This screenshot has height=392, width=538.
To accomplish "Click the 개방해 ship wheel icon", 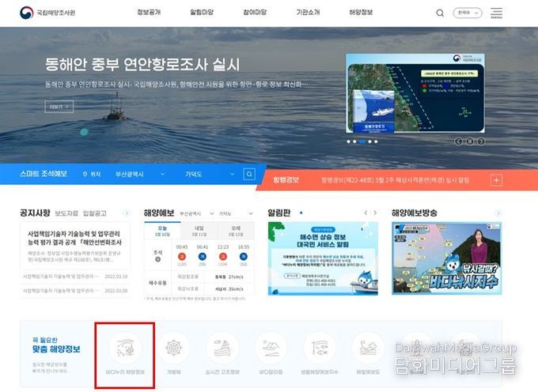I will pyautogui.click(x=172, y=349).
